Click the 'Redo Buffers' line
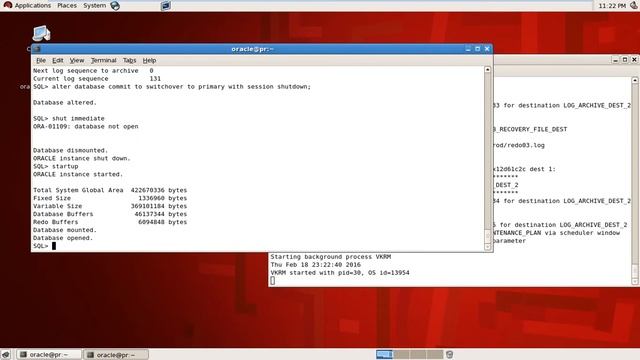The image size is (640, 360). click(x=110, y=222)
